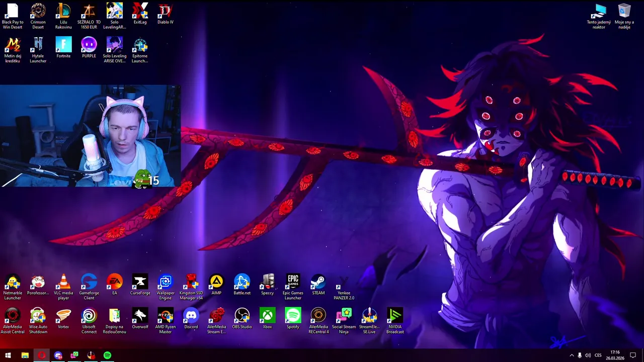
Task: Open the Ubisoft Connect desktop icon
Action: [x=89, y=321]
